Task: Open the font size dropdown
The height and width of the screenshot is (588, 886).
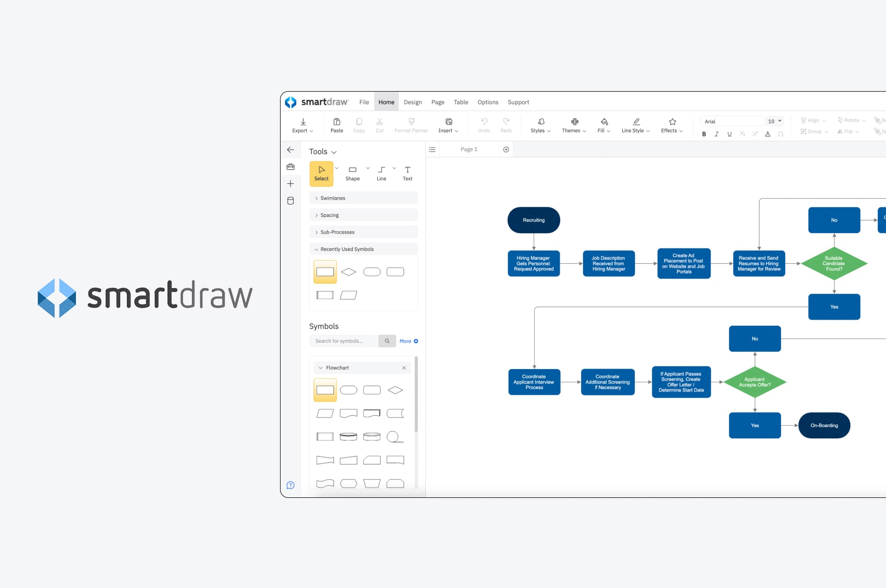Action: click(x=779, y=121)
